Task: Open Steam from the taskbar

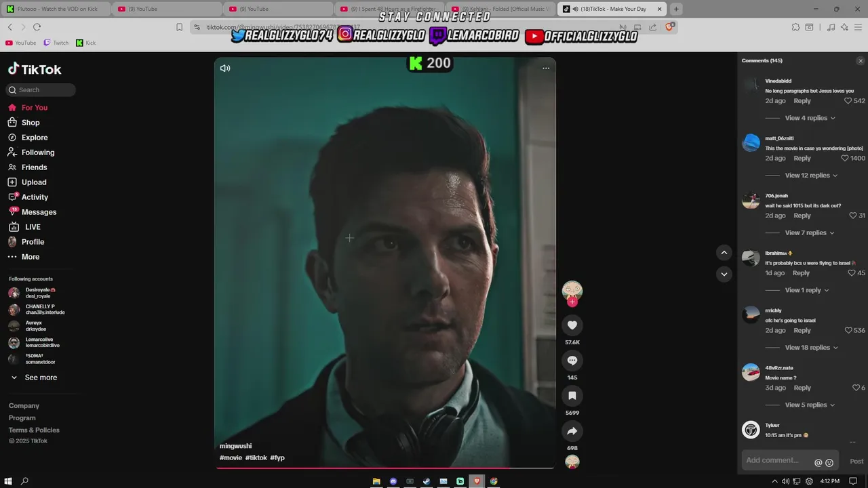Action: coord(427,481)
